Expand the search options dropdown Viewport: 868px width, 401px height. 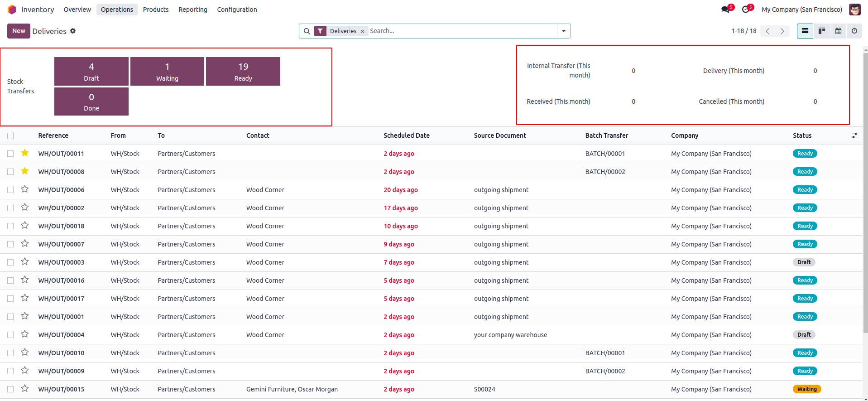tap(564, 31)
